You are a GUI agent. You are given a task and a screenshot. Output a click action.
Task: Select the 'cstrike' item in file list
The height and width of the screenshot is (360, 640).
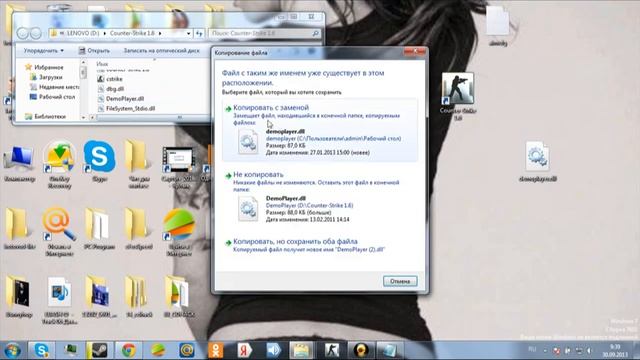click(x=110, y=79)
